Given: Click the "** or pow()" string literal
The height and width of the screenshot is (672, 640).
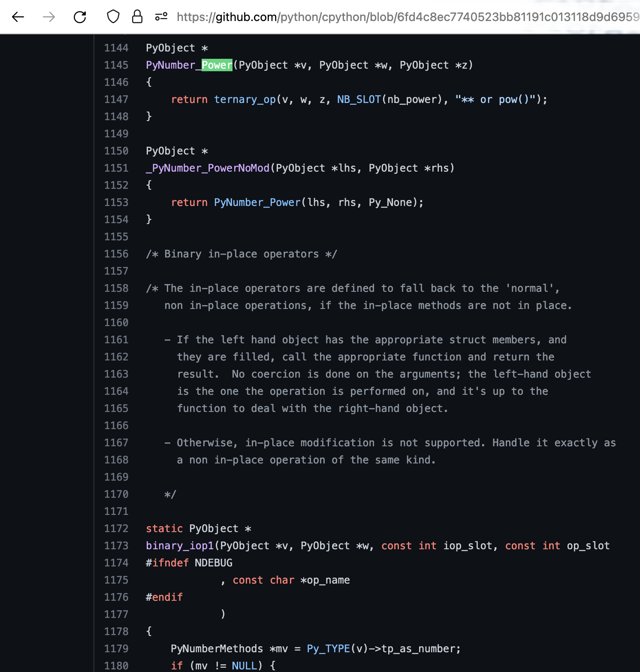Looking at the screenshot, I should (x=495, y=100).
